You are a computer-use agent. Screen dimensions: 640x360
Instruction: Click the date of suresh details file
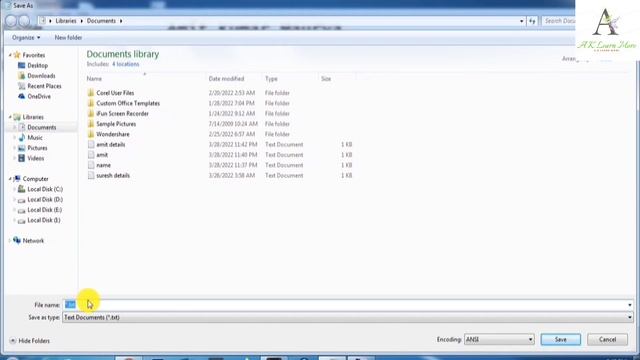[x=232, y=175]
